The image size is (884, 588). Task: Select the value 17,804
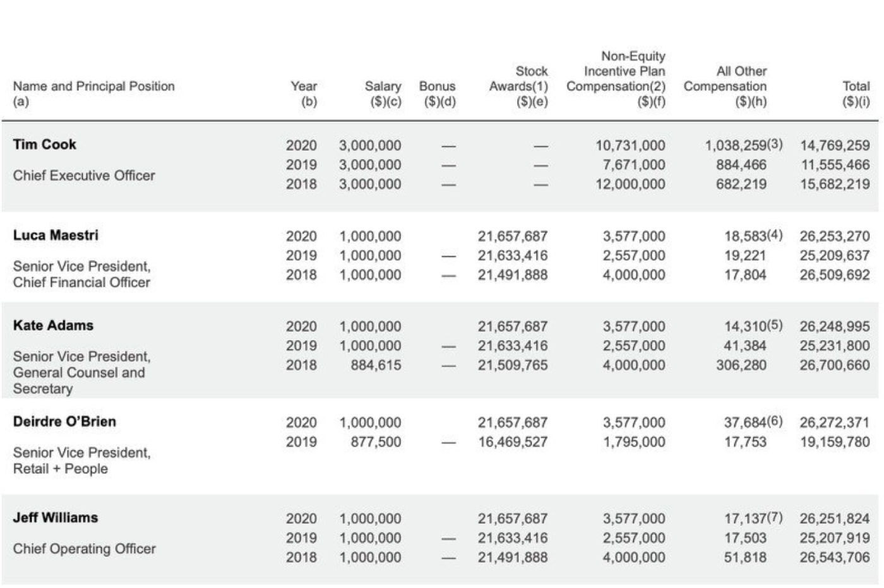point(745,275)
